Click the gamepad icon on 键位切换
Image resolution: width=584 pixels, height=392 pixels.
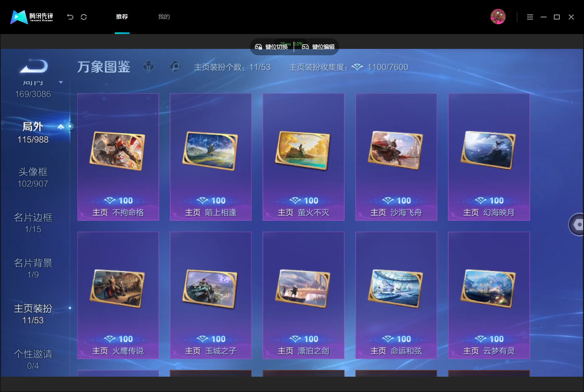258,47
